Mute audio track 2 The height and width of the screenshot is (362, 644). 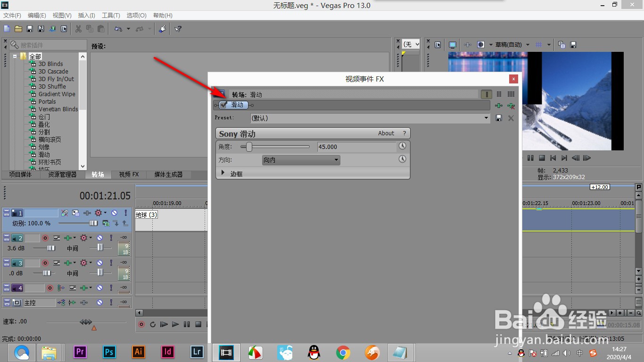pyautogui.click(x=99, y=238)
